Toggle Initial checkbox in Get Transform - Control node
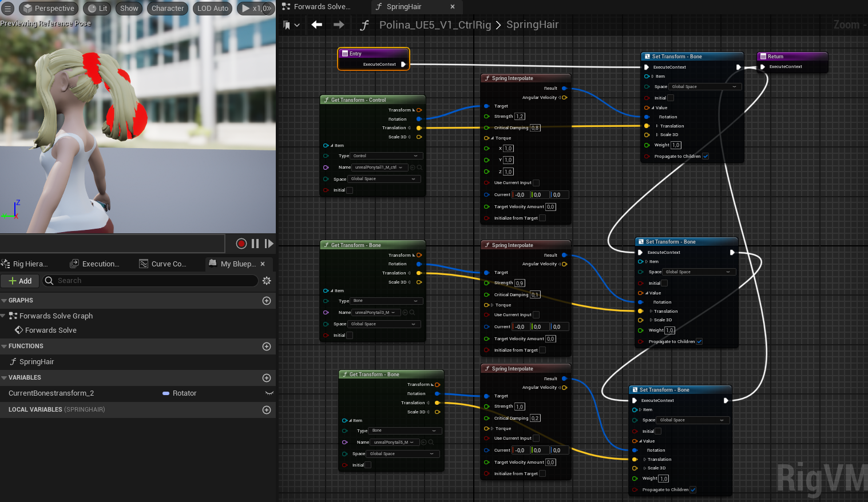 pyautogui.click(x=350, y=190)
